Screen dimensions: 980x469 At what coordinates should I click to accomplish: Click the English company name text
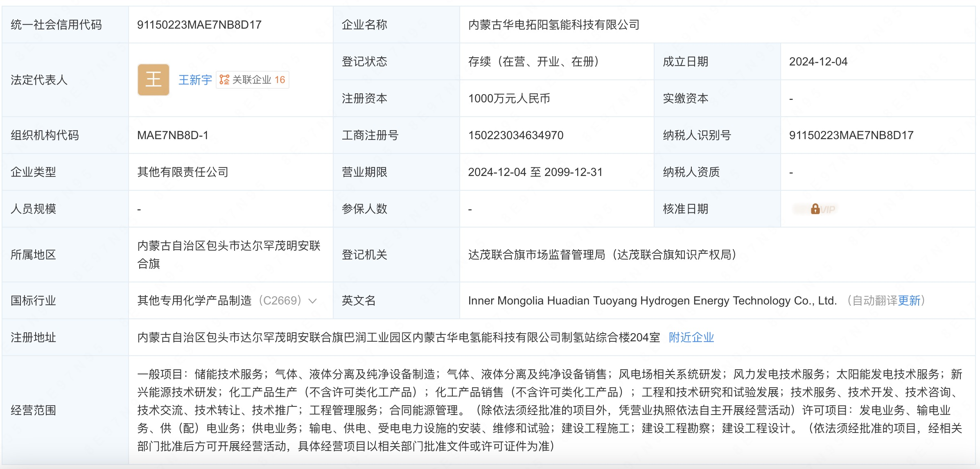click(x=652, y=301)
